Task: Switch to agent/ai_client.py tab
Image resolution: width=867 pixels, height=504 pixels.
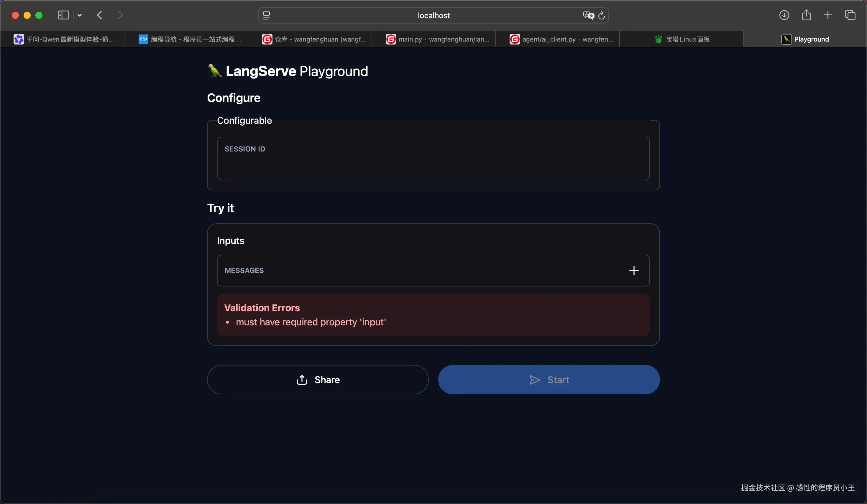Action: point(561,39)
